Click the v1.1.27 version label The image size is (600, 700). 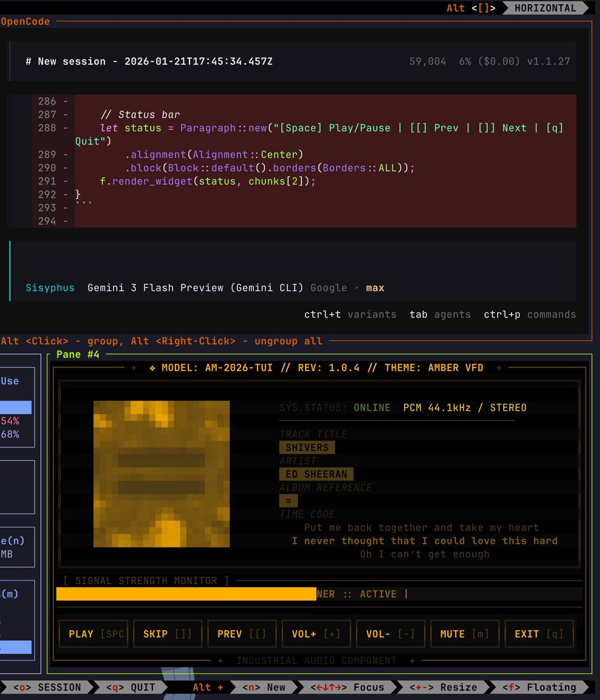549,61
